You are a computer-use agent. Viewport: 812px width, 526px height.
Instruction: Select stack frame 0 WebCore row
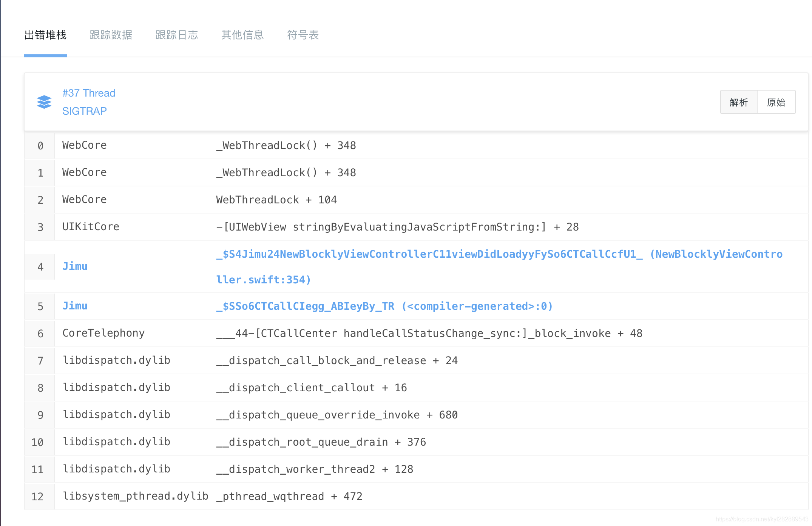point(286,146)
